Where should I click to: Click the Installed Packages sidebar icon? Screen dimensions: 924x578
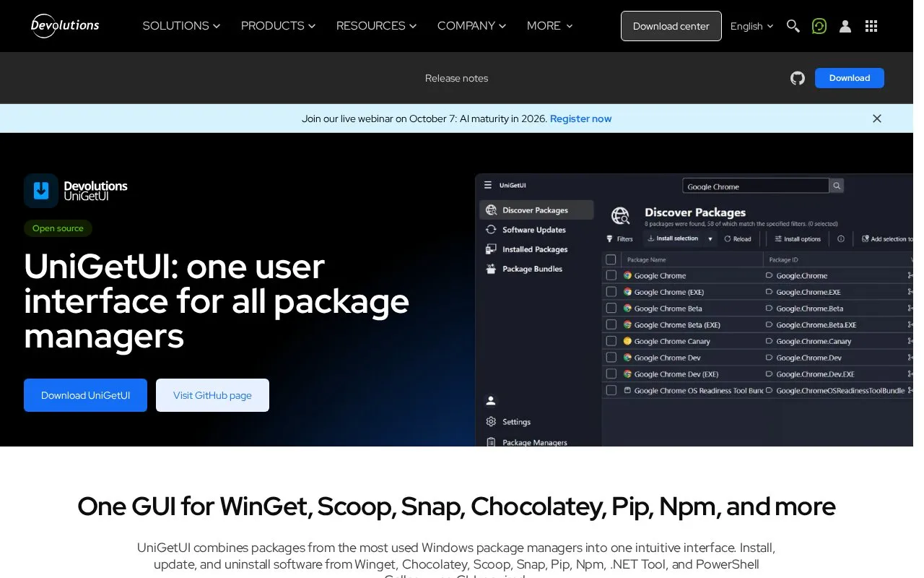[x=492, y=249]
